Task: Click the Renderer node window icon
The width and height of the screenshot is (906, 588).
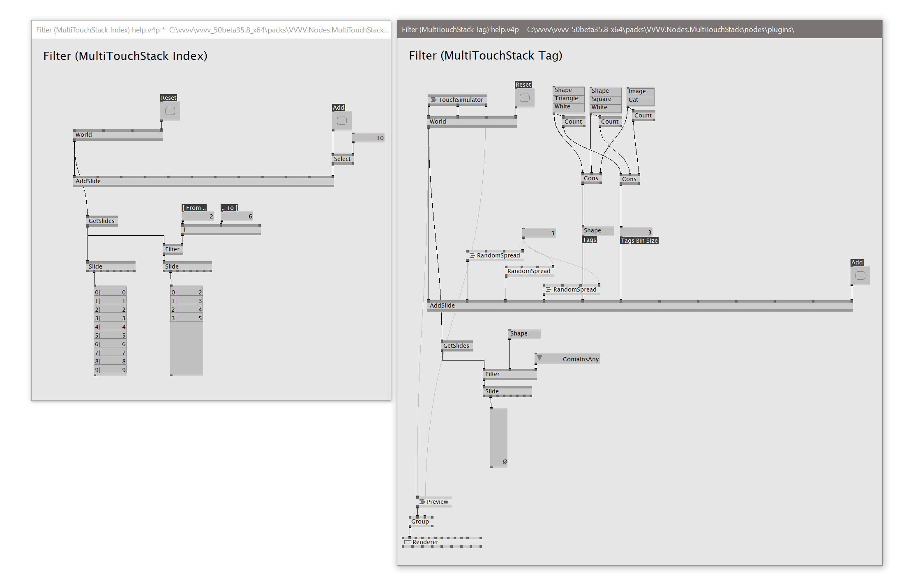Action: click(408, 542)
